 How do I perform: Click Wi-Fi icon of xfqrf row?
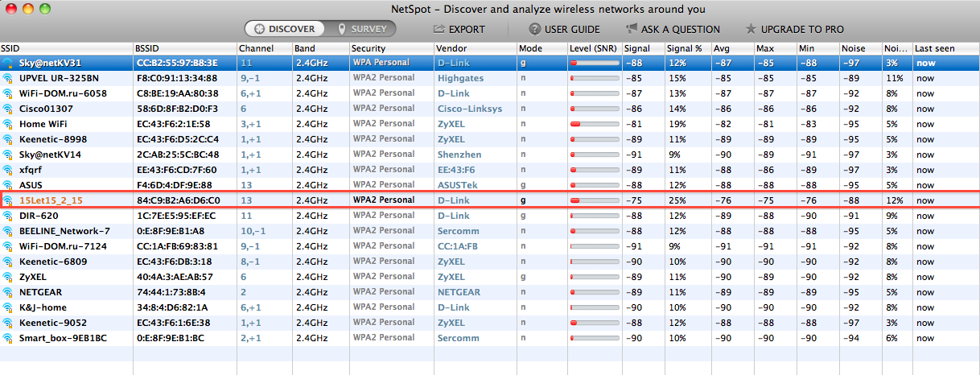click(x=8, y=170)
